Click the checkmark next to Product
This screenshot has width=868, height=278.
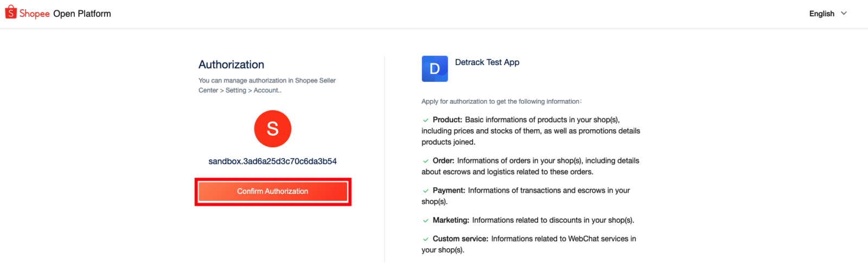coord(426,121)
